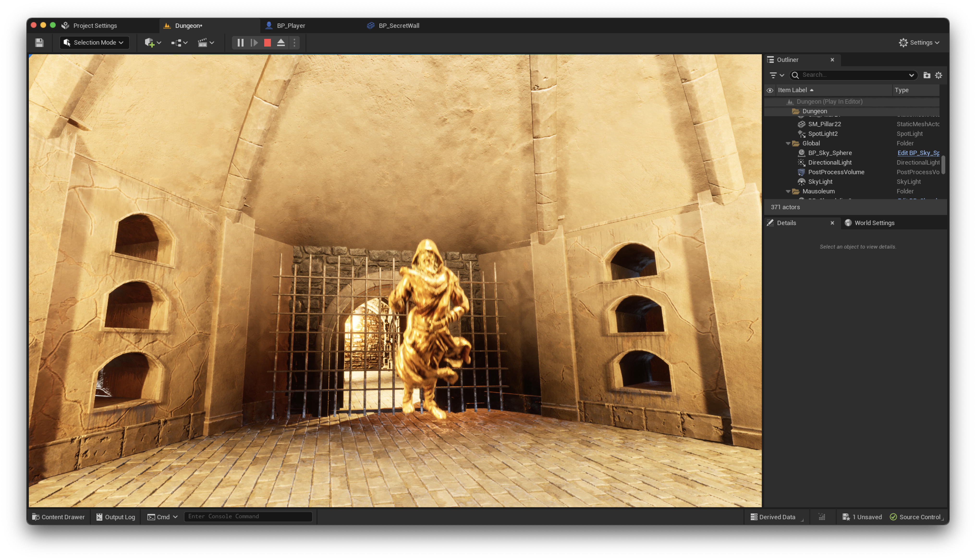Click the Enter Console Command field

[x=248, y=517]
